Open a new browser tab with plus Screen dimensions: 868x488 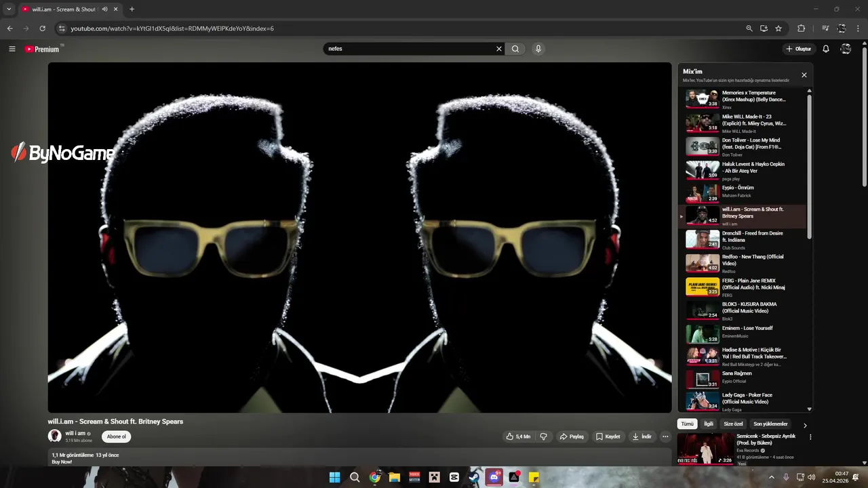(132, 9)
